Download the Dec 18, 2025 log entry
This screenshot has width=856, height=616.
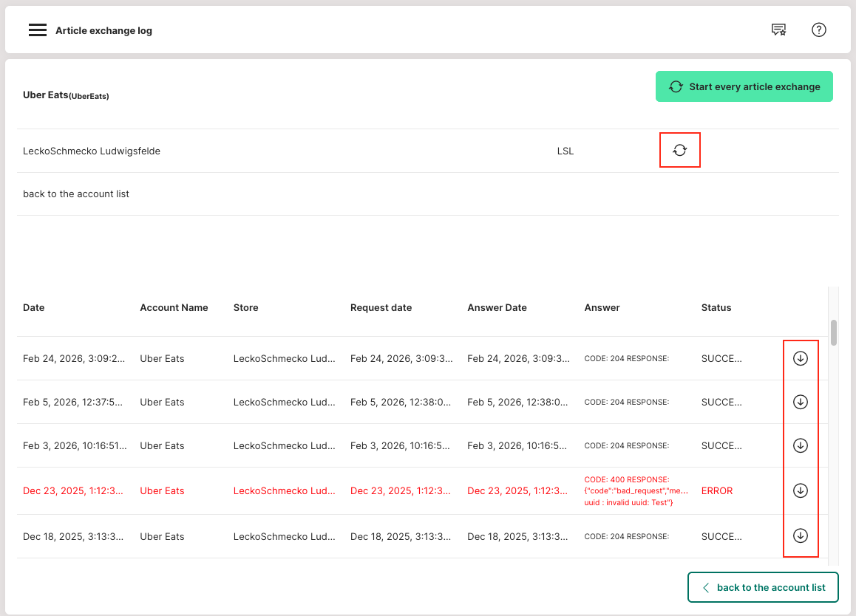point(800,536)
